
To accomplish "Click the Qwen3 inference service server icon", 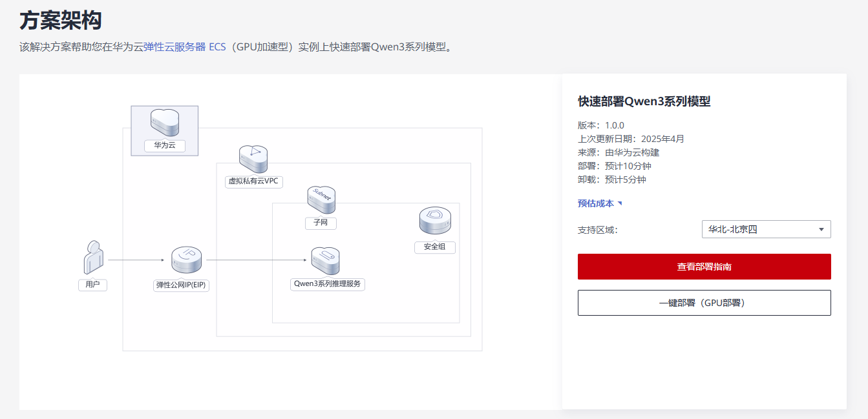I will (325, 261).
